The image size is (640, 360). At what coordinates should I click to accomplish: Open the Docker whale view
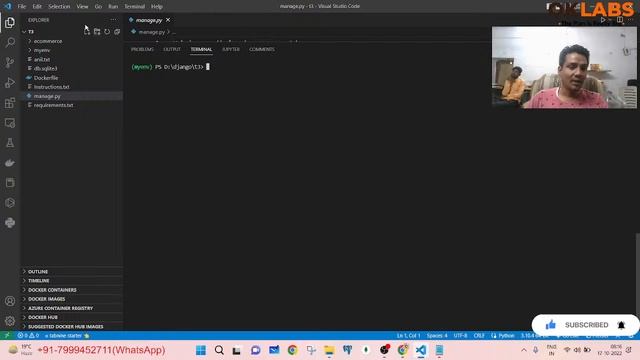10,162
